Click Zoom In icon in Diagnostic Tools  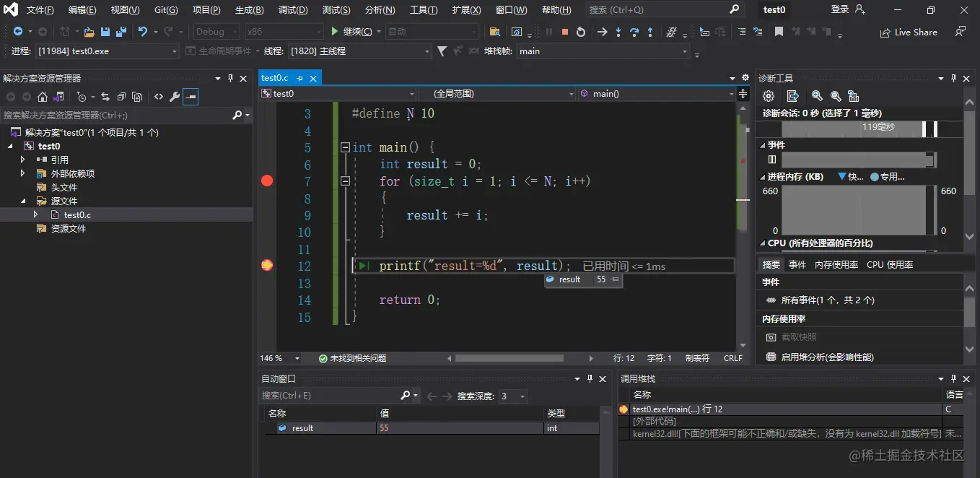pos(817,96)
